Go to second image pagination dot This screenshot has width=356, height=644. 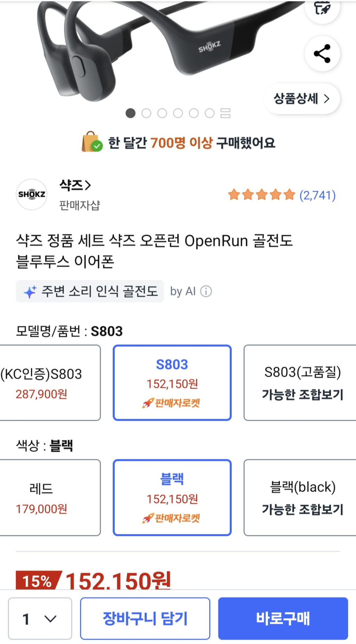pos(146,113)
